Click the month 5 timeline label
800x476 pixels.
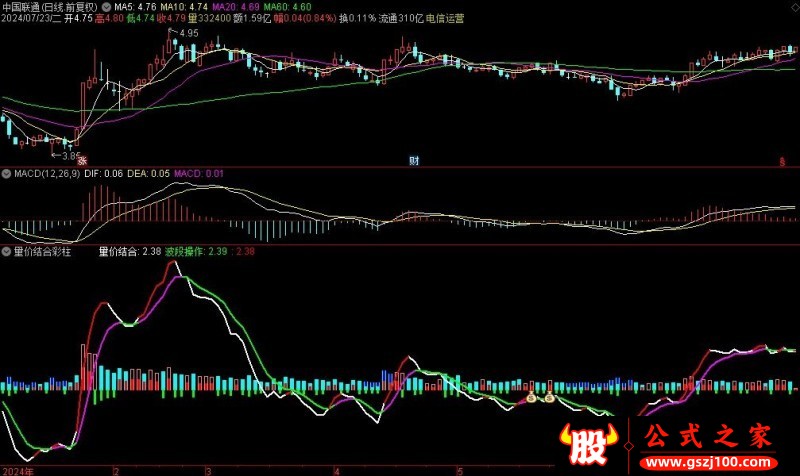(x=460, y=471)
